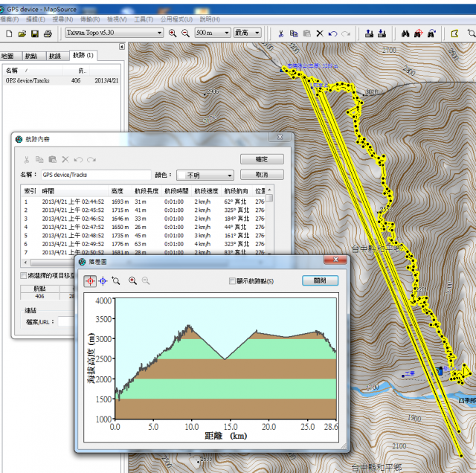
Task: Select GPS device/Tracks row in list
Action: point(62,80)
